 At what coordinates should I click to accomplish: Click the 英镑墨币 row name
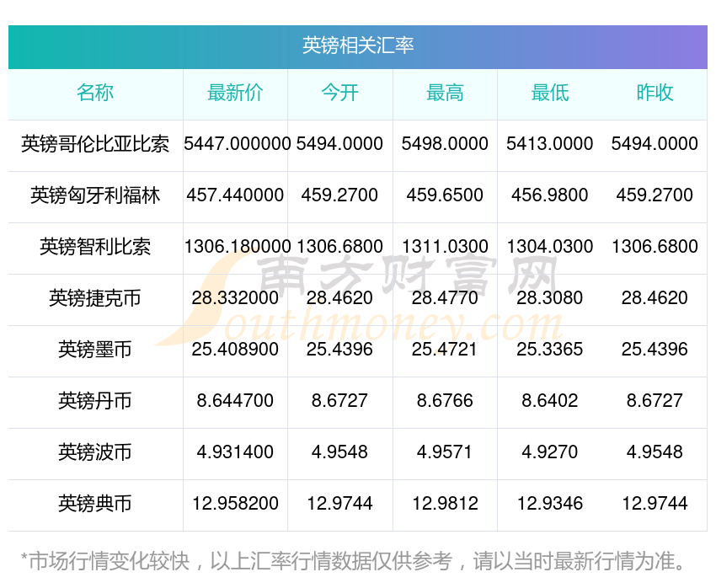coord(95,350)
